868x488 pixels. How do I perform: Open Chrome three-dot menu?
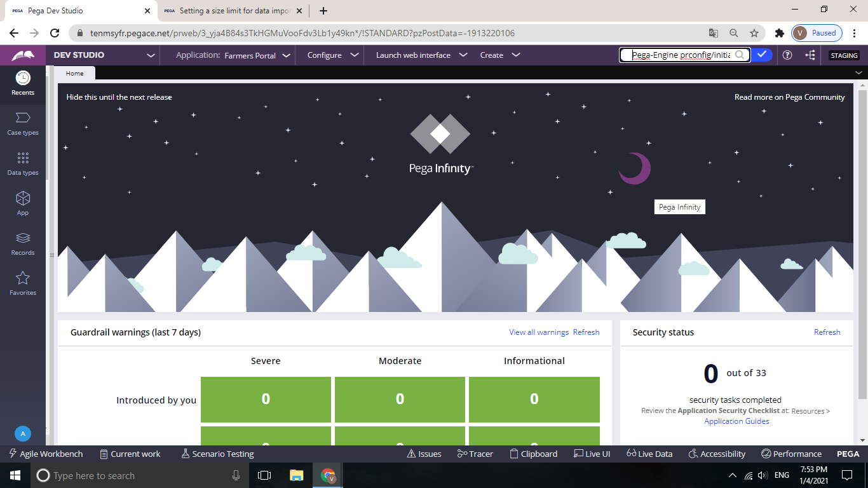[854, 33]
